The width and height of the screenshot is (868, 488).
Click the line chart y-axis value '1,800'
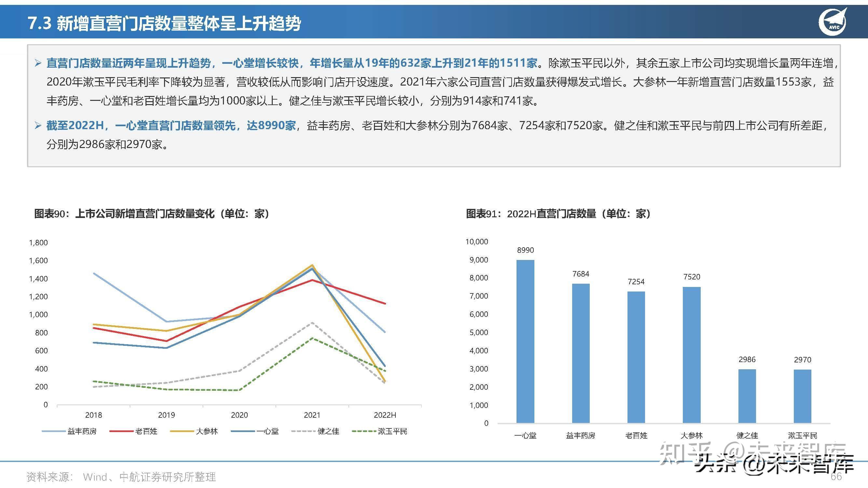coord(38,243)
